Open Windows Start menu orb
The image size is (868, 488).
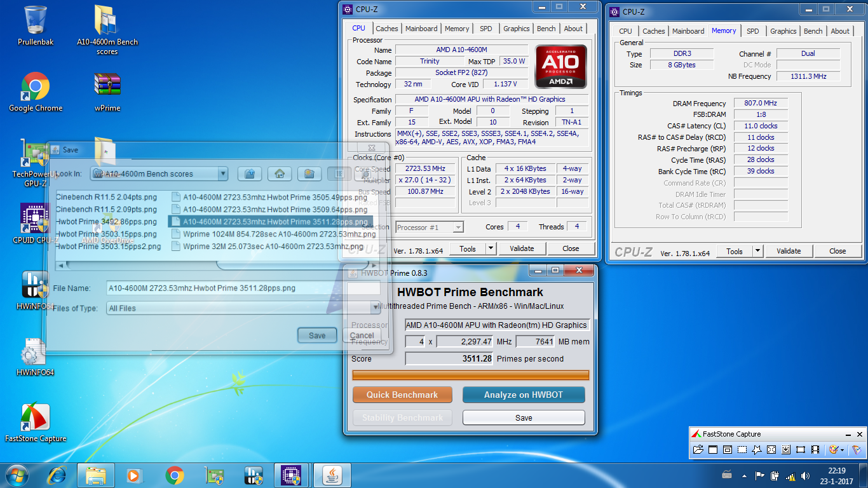tap(17, 475)
